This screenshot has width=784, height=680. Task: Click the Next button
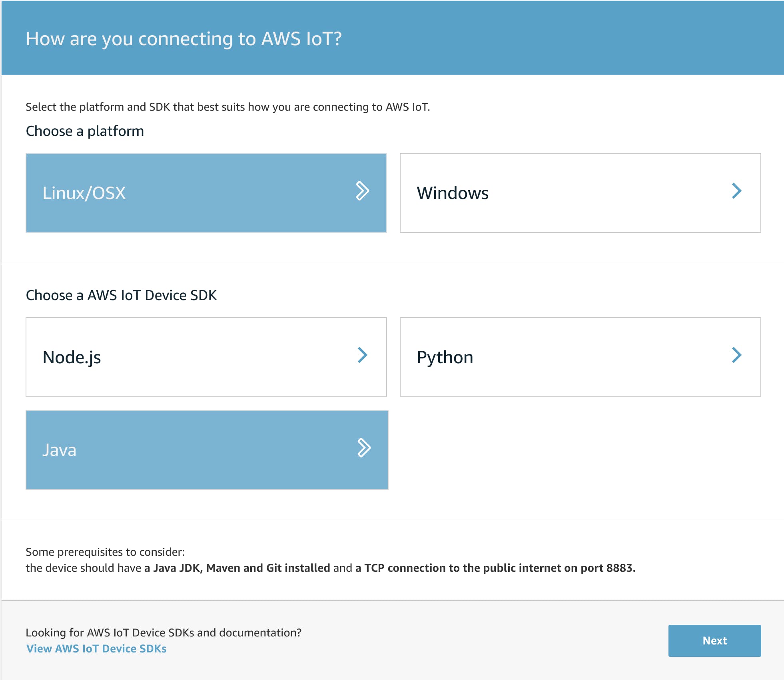(714, 640)
